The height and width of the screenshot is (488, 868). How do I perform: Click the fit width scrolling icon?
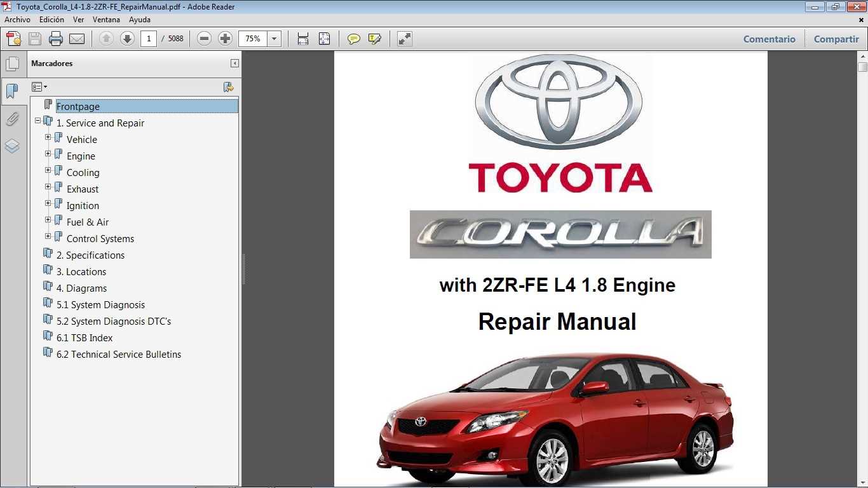303,39
